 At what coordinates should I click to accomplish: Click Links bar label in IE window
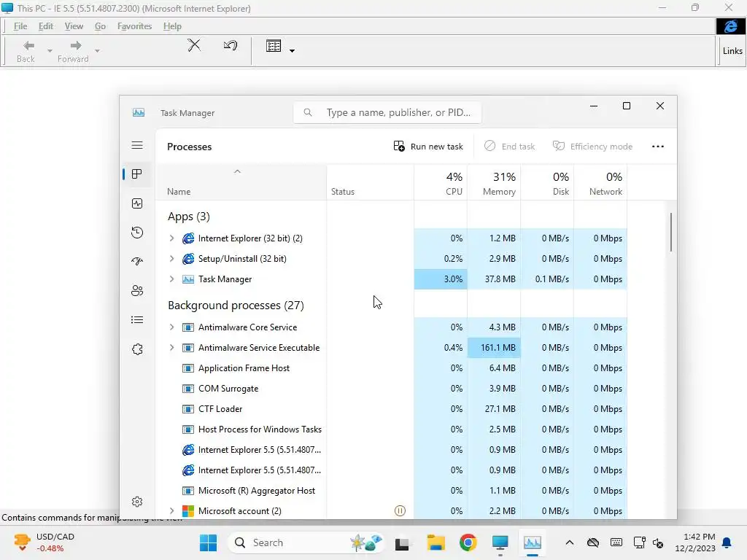pyautogui.click(x=732, y=51)
